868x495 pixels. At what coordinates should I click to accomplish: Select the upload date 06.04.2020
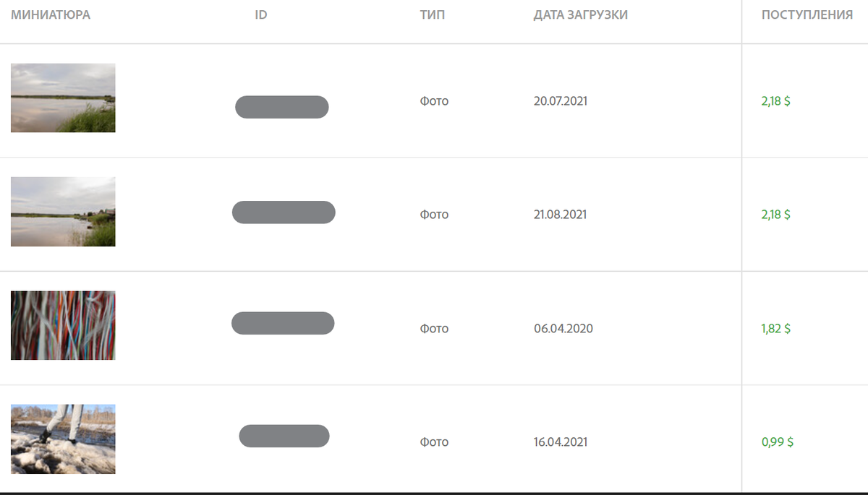(563, 329)
